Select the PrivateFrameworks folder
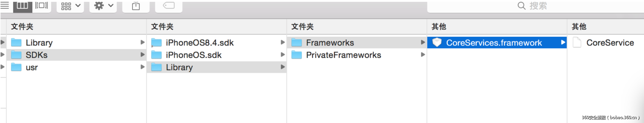Image resolution: width=644 pixels, height=123 pixels. [x=343, y=55]
